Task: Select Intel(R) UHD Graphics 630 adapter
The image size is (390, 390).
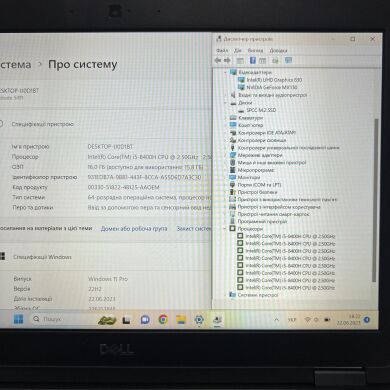Action: coord(274,80)
